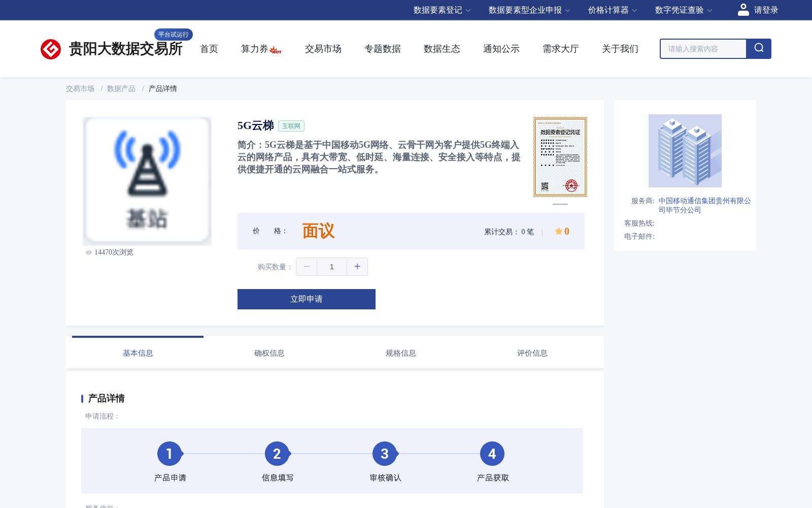Open the 数据要素登记凭证 certificate thumbnail
The height and width of the screenshot is (508, 812).
(560, 157)
